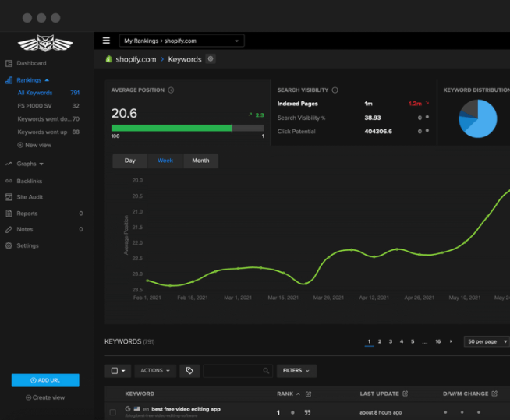Click the ADD URL button
The width and height of the screenshot is (510, 420).
click(x=45, y=380)
